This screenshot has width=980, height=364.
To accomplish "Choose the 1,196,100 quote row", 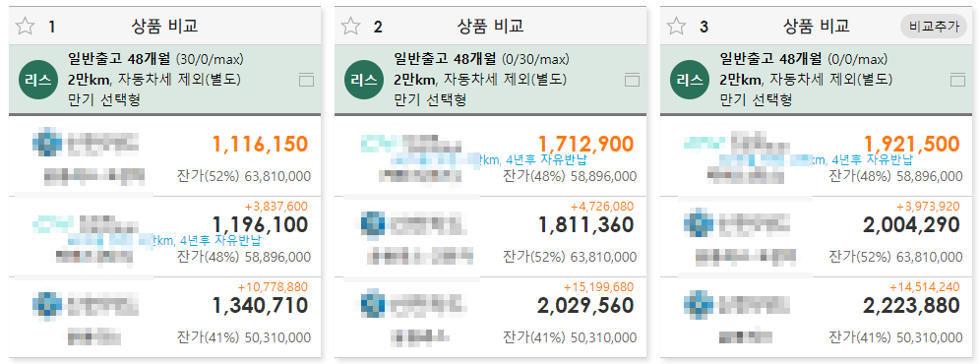I will (165, 236).
